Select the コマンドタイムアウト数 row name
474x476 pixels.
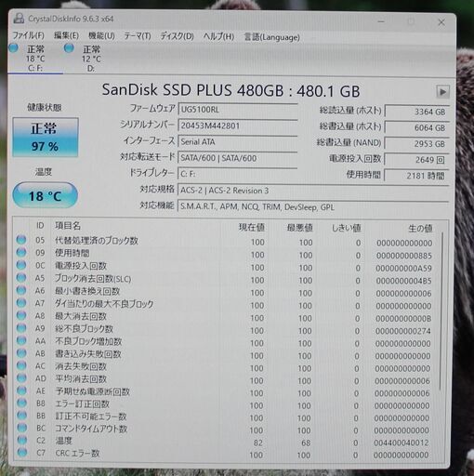[91, 429]
